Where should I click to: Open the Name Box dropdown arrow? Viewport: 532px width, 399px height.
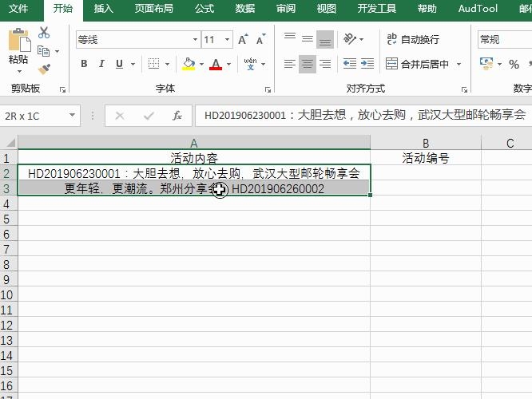[x=72, y=115]
